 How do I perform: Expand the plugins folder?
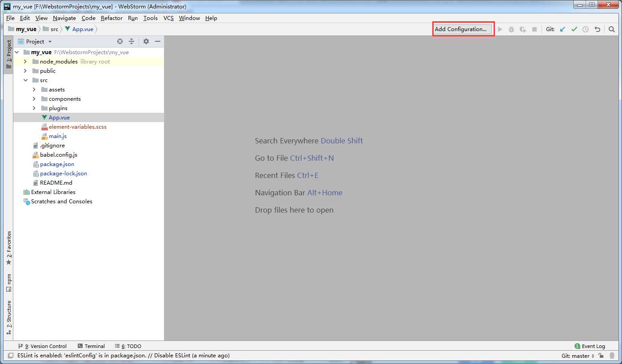[34, 108]
